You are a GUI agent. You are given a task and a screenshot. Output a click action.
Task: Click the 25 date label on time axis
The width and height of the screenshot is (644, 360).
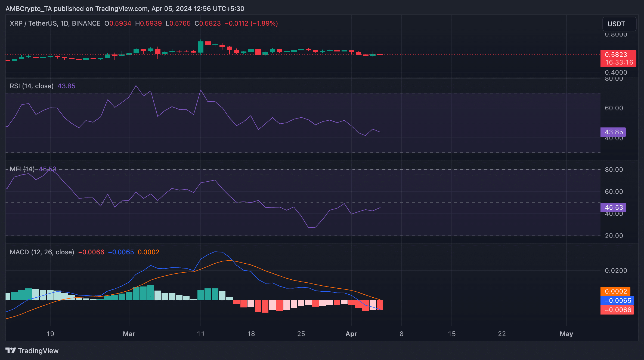tap(301, 334)
